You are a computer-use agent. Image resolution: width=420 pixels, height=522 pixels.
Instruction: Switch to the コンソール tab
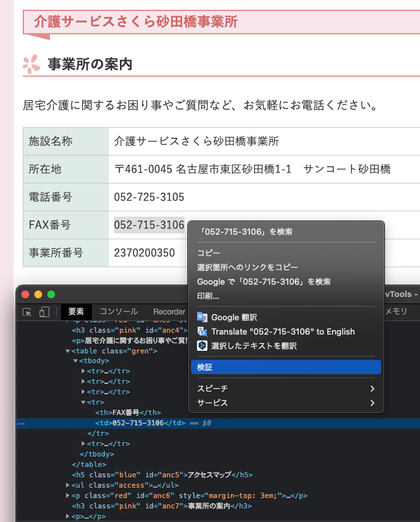pos(118,312)
